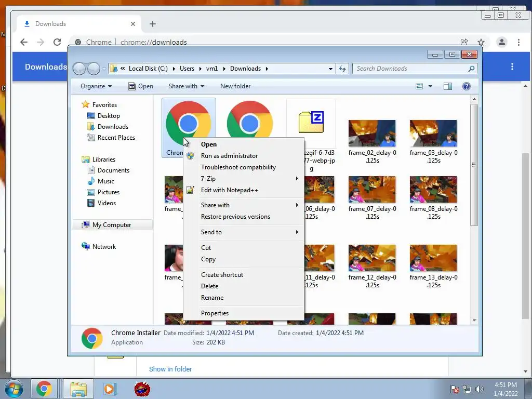Click Chrome's back navigation arrow

click(x=24, y=42)
